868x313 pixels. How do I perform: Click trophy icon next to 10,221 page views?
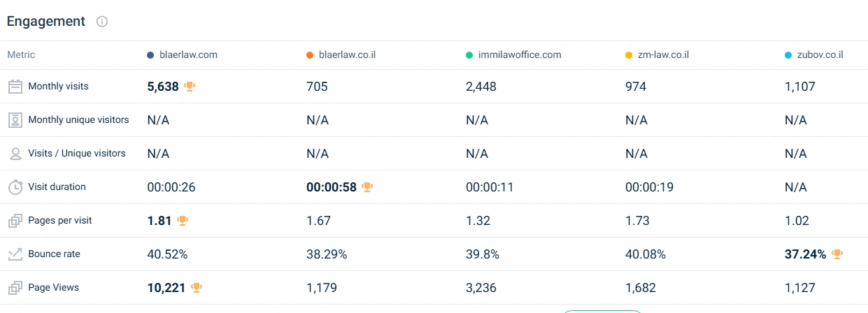pyautogui.click(x=197, y=288)
